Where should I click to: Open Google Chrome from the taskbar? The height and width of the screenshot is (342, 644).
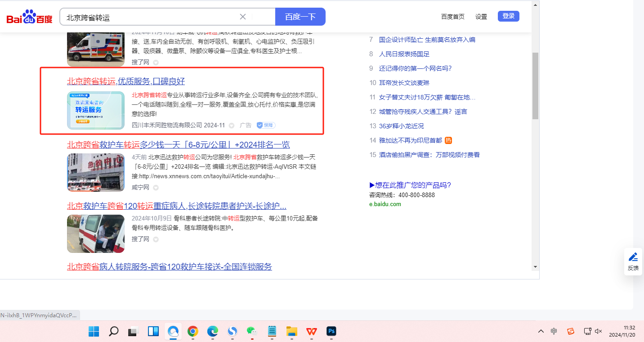click(192, 332)
